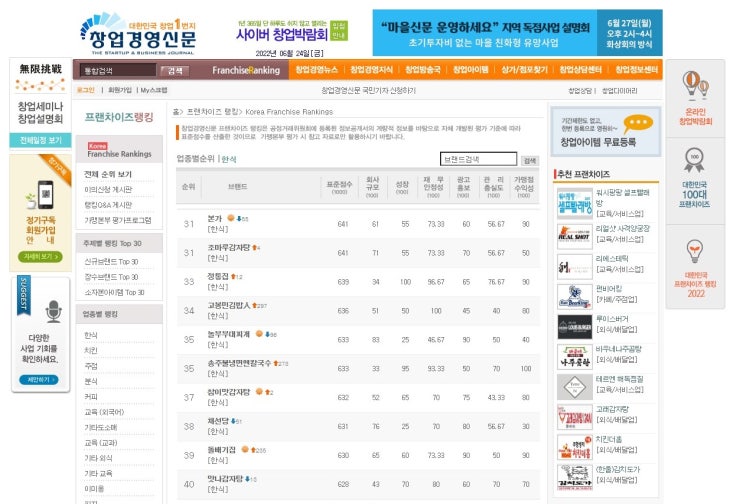Open the diamond logo thumbnail for 테르엔

click(574, 387)
